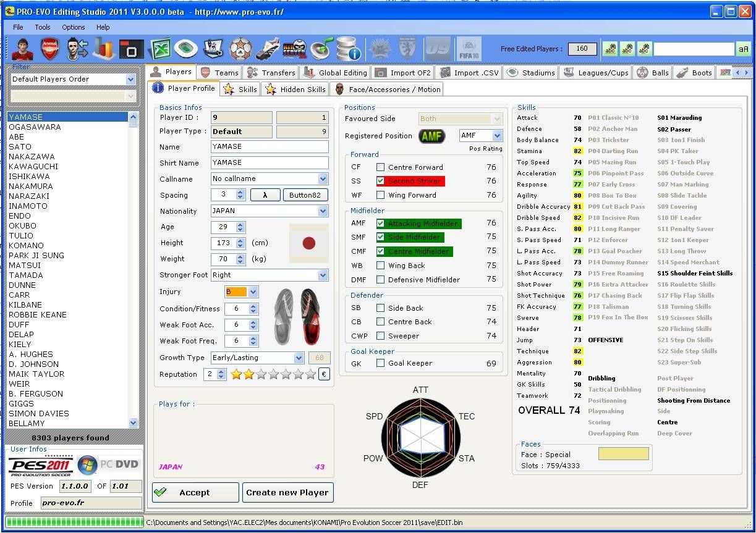
Task: Click the database info toolbar icon
Action: point(349,49)
